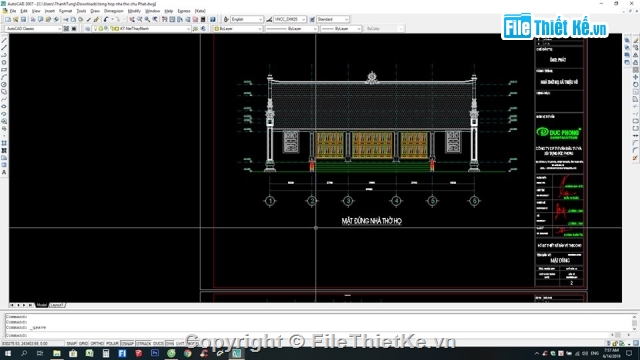Image resolution: width=640 pixels, height=360 pixels.
Task: Save the drawing with the Save icon
Action: [23, 19]
